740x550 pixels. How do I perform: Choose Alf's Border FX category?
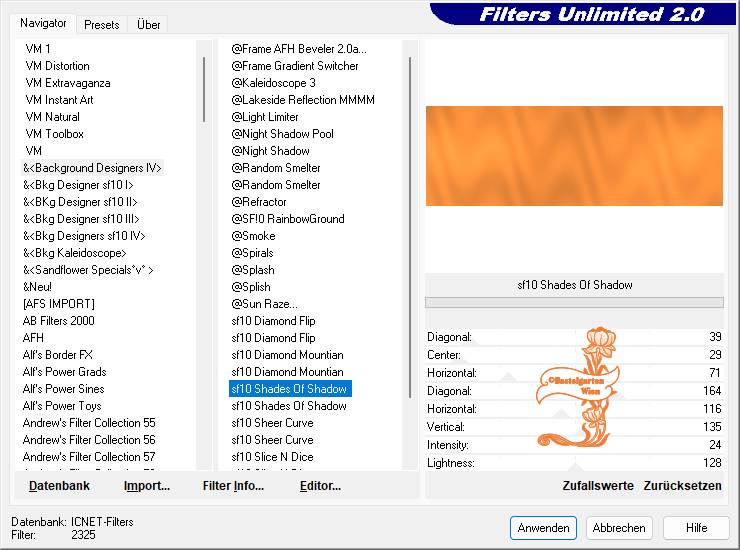tap(58, 355)
